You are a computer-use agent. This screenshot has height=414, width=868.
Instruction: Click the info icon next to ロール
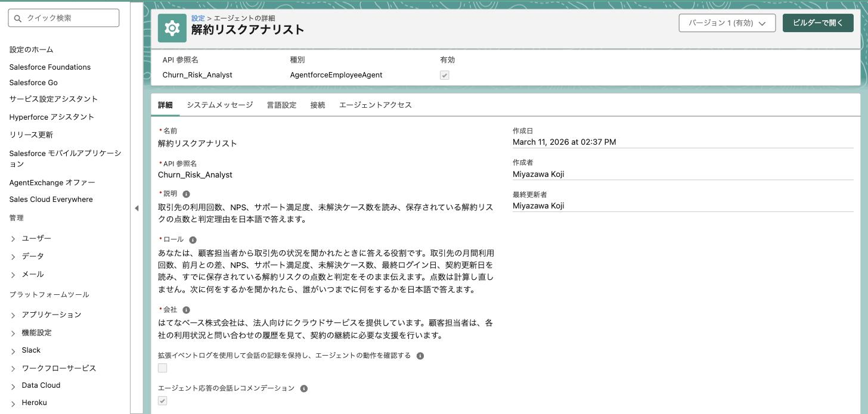pos(193,239)
